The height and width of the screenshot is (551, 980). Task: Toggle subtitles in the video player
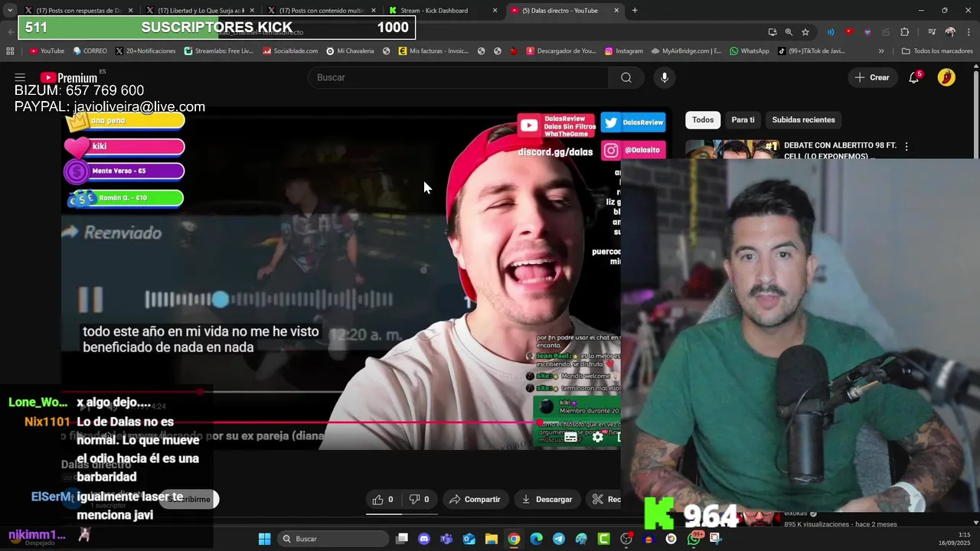point(570,437)
